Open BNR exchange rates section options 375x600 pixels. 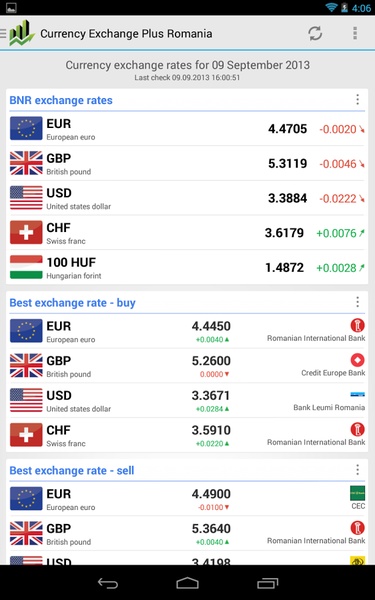point(357,100)
